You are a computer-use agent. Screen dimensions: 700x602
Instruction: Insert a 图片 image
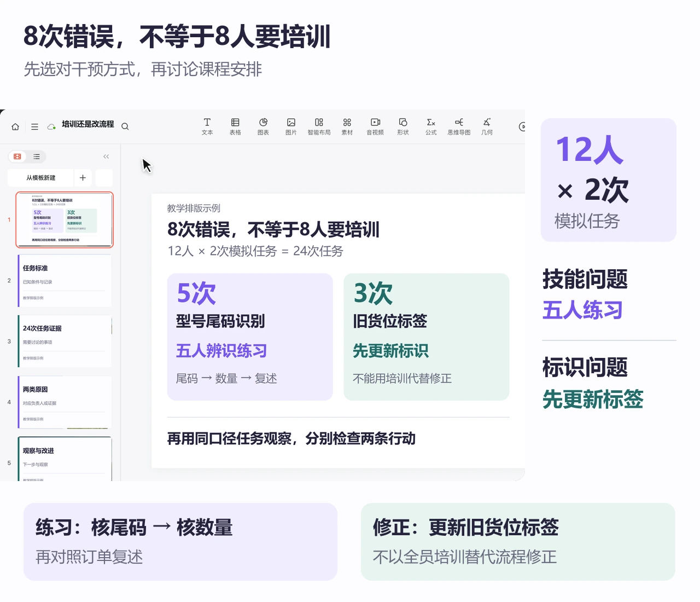coord(291,126)
